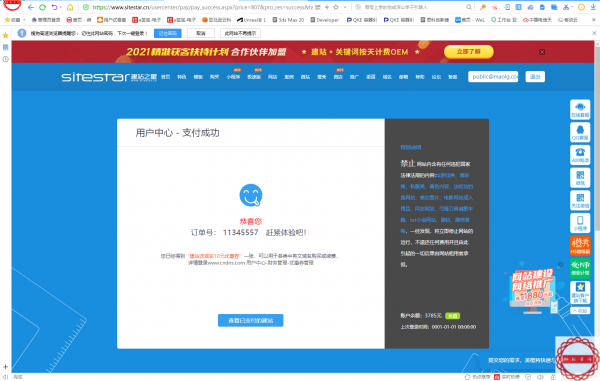Open the 小程序 nav menu item

coord(233,77)
